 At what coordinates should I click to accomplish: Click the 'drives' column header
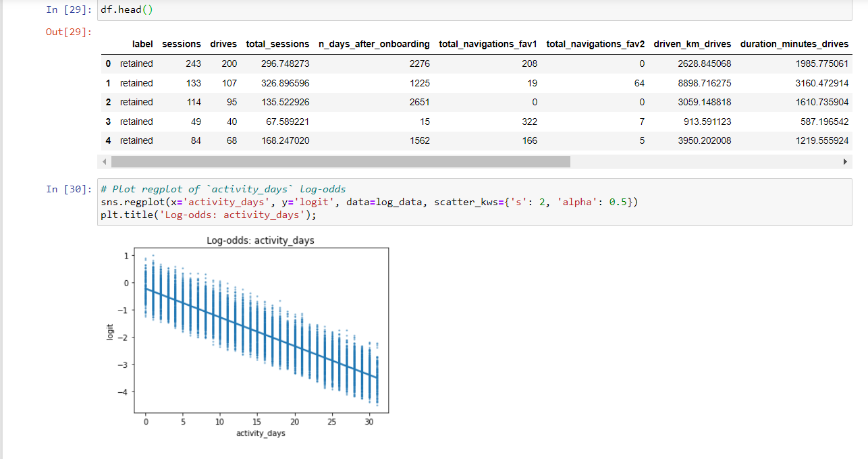[223, 44]
